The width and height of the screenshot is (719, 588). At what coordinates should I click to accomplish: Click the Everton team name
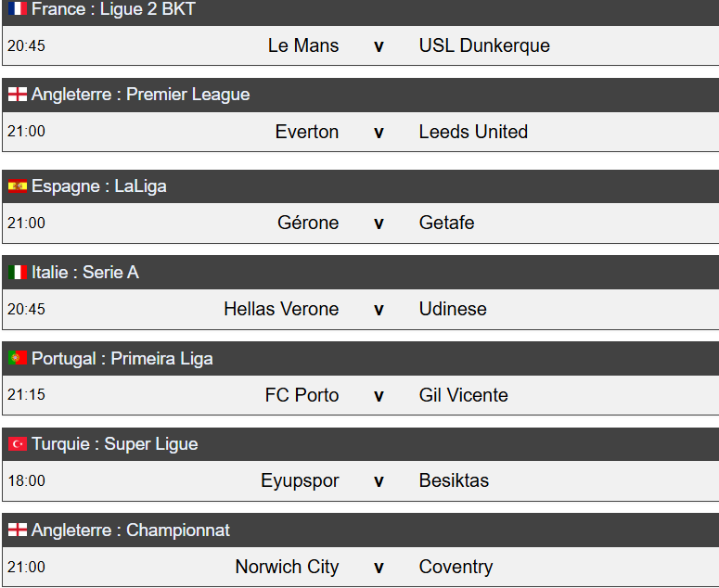(307, 132)
